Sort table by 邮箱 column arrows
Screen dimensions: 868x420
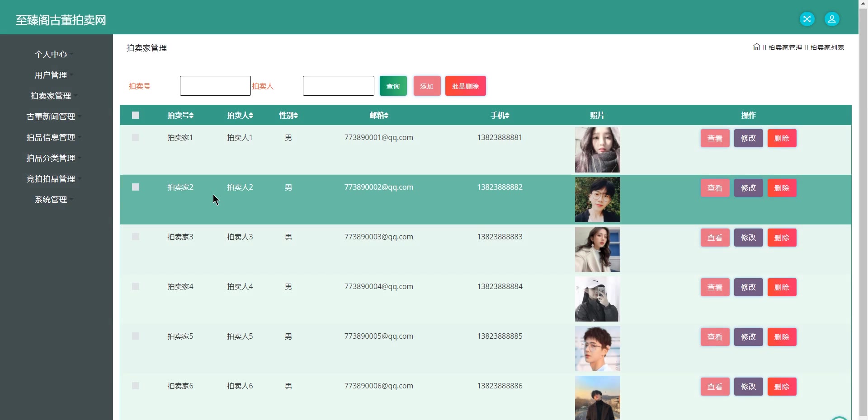point(386,116)
